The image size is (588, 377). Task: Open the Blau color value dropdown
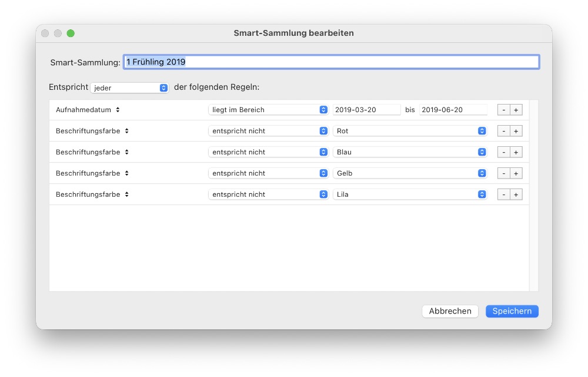(410, 152)
